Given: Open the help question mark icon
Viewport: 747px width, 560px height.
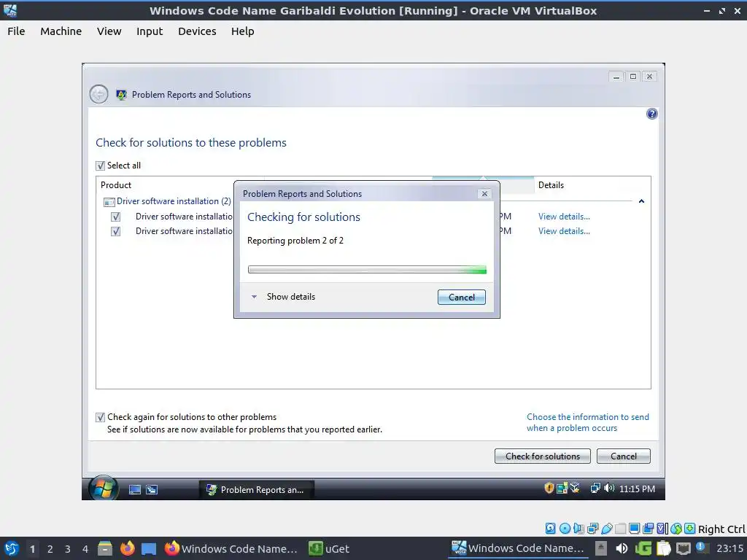Looking at the screenshot, I should [x=651, y=114].
